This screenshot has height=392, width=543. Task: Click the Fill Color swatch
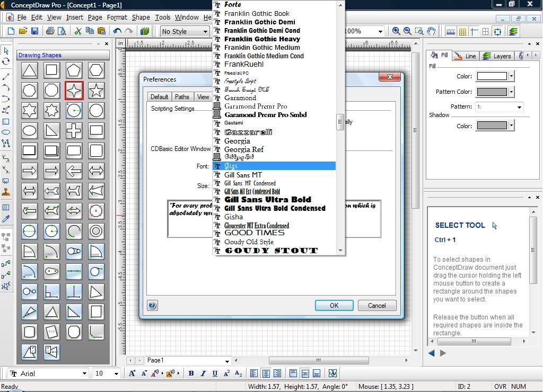(x=492, y=76)
